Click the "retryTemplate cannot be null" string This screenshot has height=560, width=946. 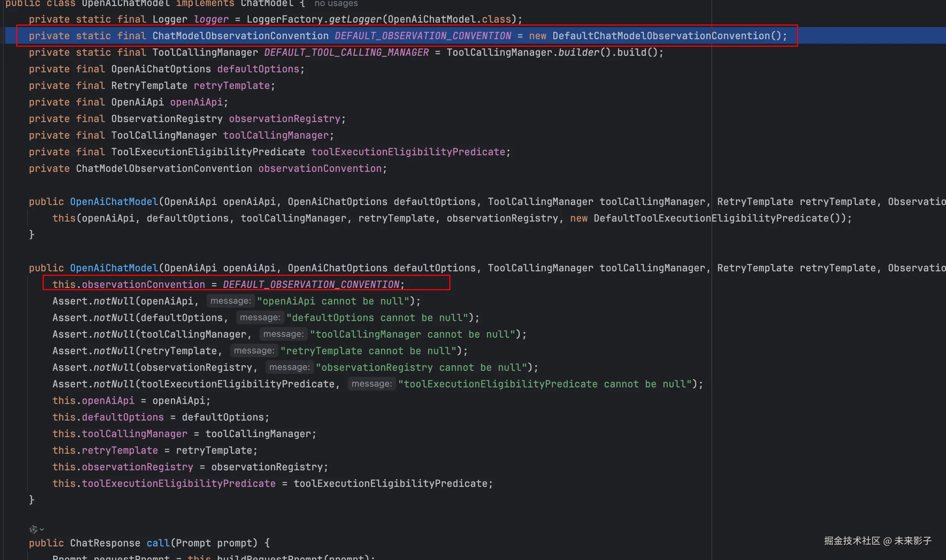pos(369,351)
